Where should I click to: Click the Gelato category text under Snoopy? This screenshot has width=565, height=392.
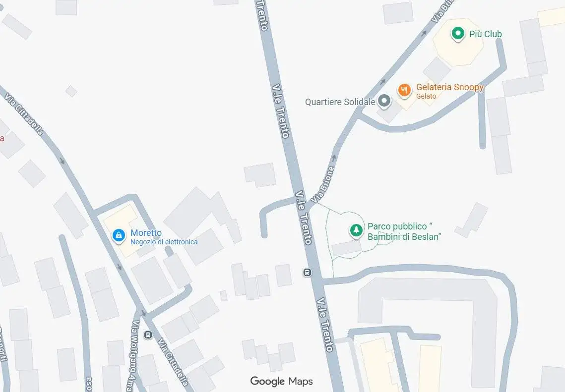tap(426, 96)
